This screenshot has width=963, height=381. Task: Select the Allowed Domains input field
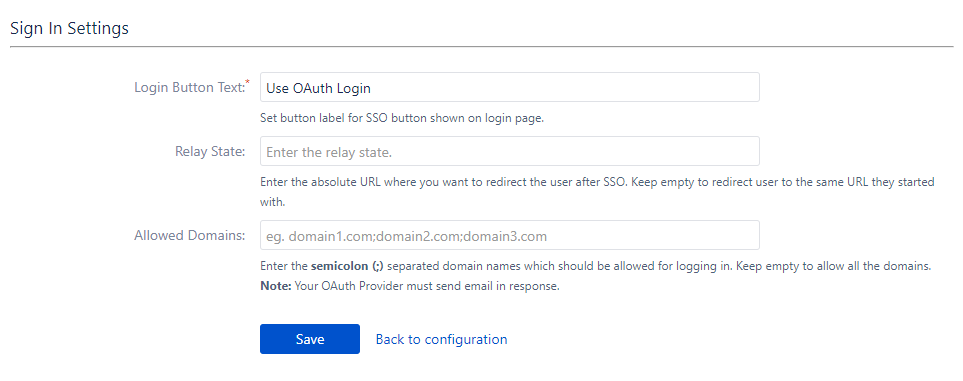coord(510,235)
